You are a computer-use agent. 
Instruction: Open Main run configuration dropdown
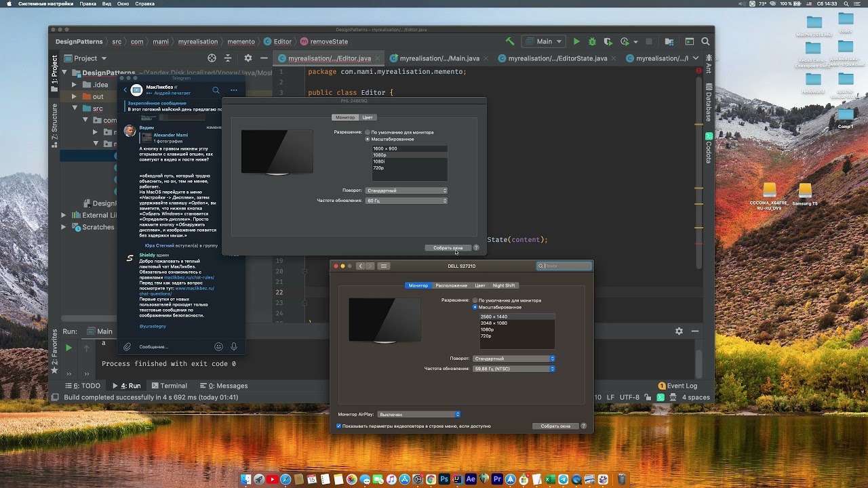pyautogui.click(x=545, y=41)
